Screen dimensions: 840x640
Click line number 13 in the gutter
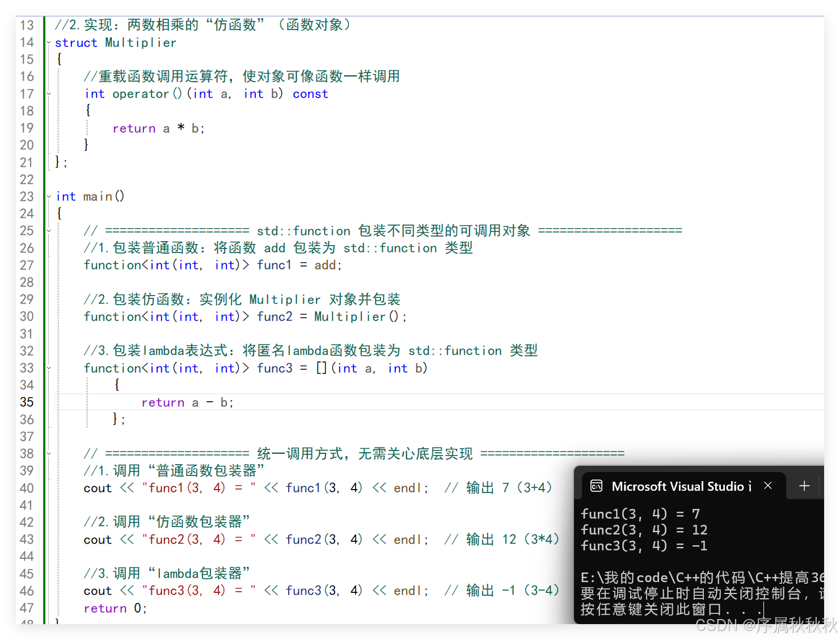[26, 25]
